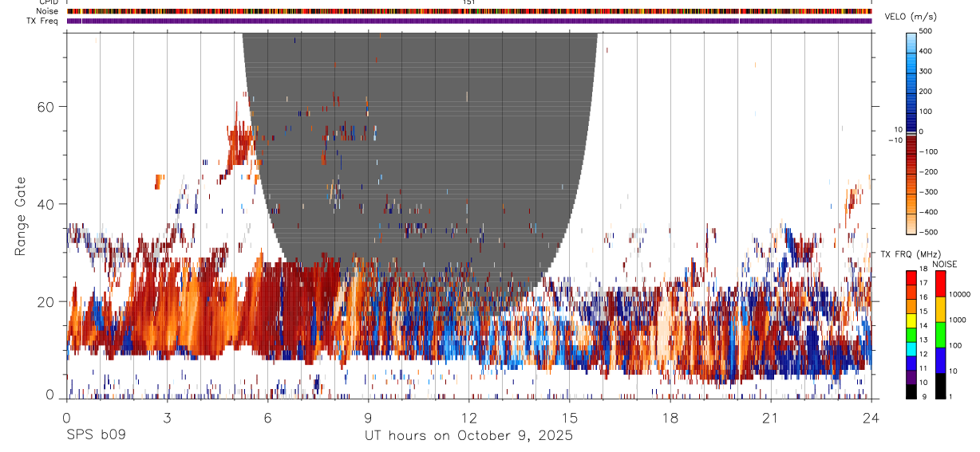The image size is (980, 452).
Task: Click the 16 tick of the TX FRQ scale
Action: [x=925, y=297]
